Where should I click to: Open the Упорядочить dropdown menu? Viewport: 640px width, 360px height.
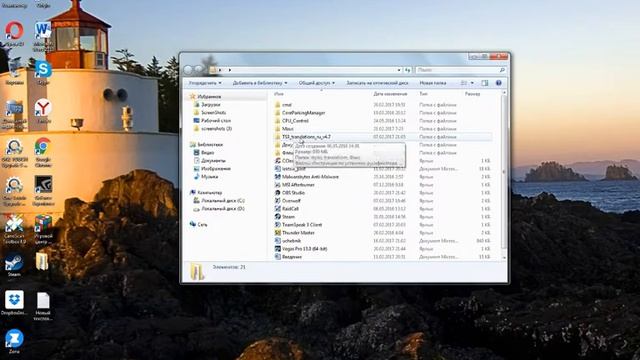205,83
